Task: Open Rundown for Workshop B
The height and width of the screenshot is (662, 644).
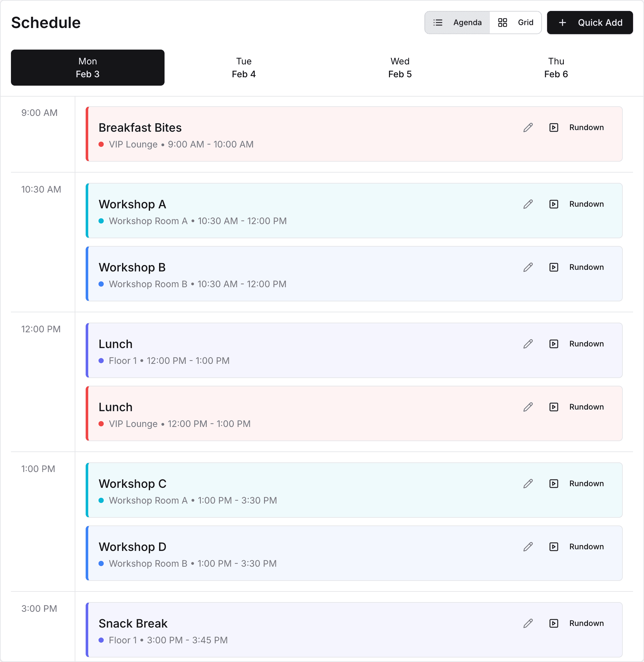Action: tap(577, 267)
